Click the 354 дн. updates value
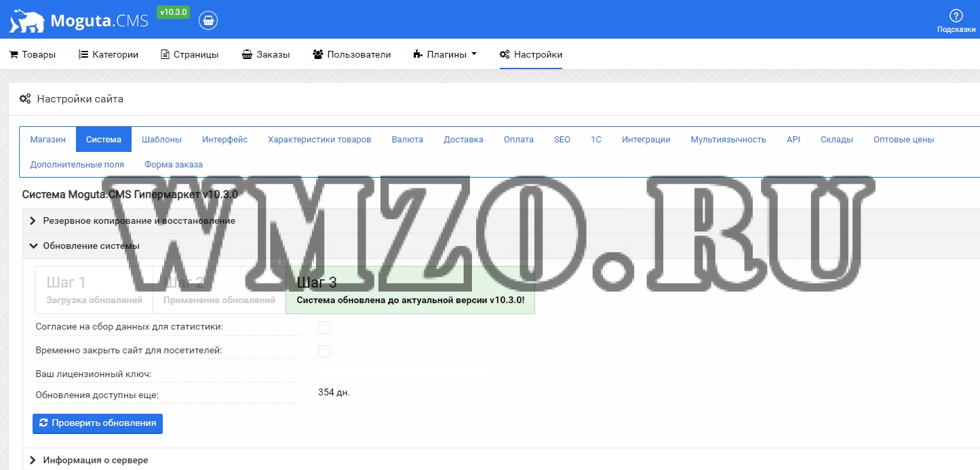 pyautogui.click(x=334, y=392)
